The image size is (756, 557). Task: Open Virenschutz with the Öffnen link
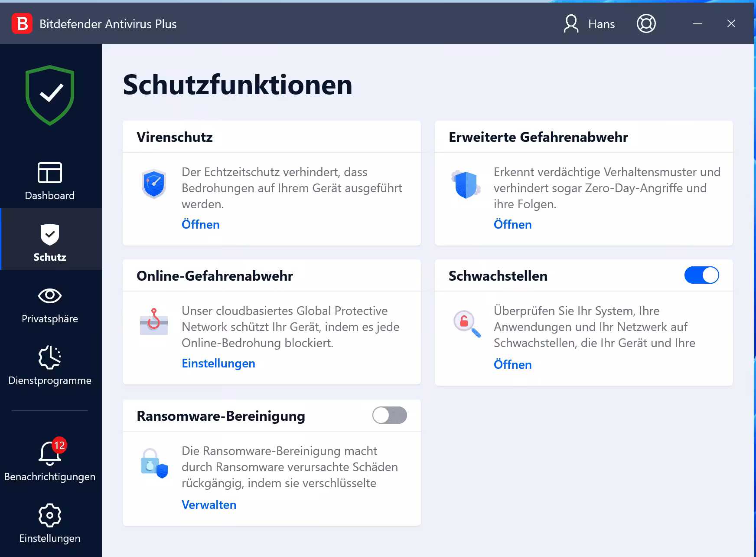[x=200, y=224]
